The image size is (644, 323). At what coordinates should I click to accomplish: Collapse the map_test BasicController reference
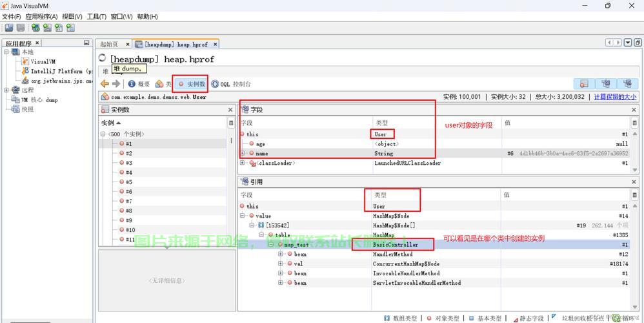click(x=271, y=244)
